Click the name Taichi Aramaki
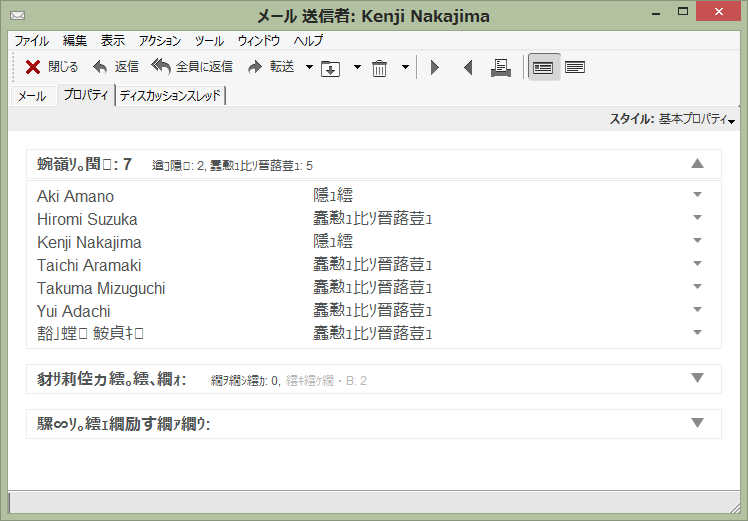This screenshot has height=521, width=748. click(89, 265)
